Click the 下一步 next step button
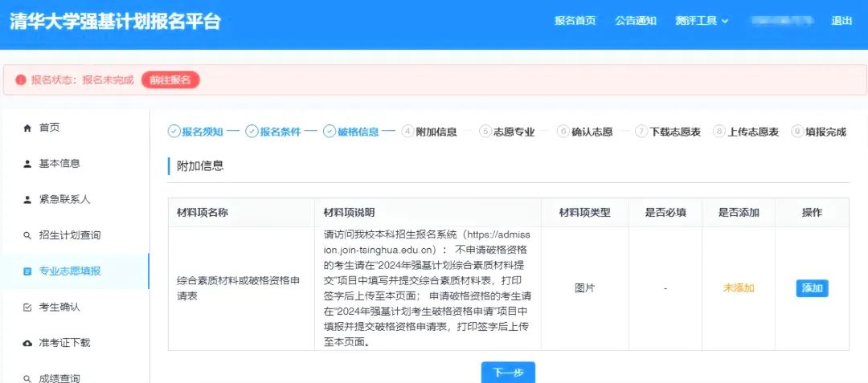Screen dimensions: 868x383 (508, 373)
